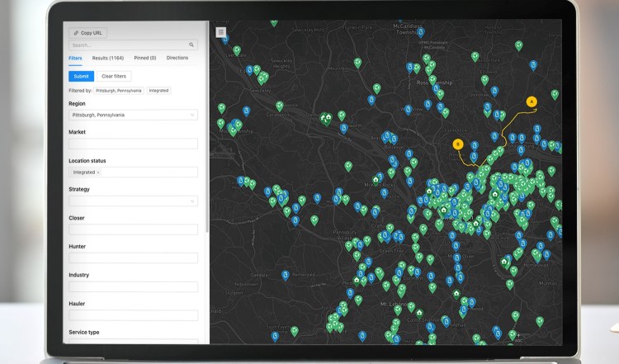
Task: Focus the Search text field
Action: [128, 45]
